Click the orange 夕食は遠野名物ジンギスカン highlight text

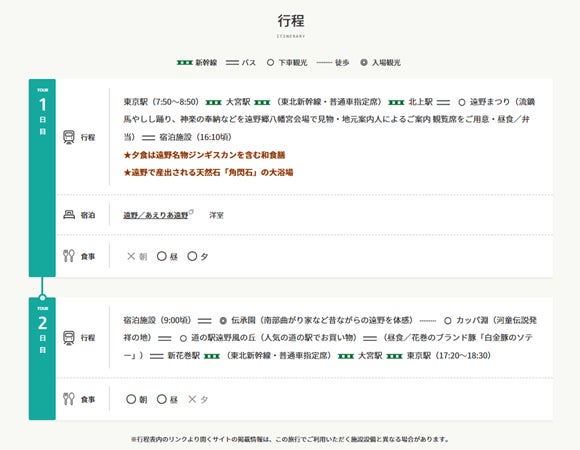[x=204, y=155]
